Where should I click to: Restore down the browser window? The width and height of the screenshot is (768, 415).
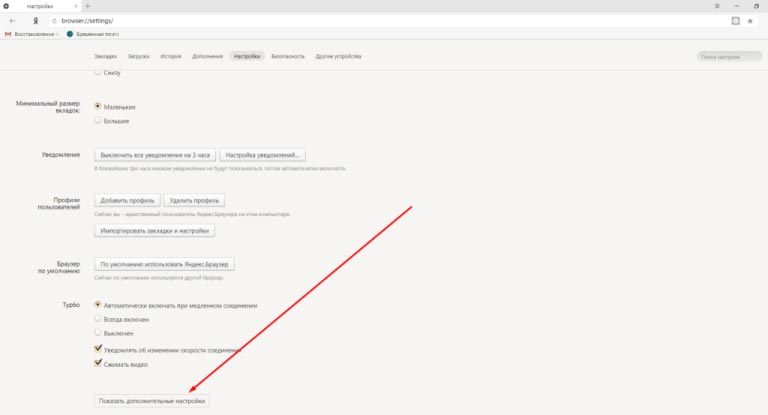click(x=756, y=6)
